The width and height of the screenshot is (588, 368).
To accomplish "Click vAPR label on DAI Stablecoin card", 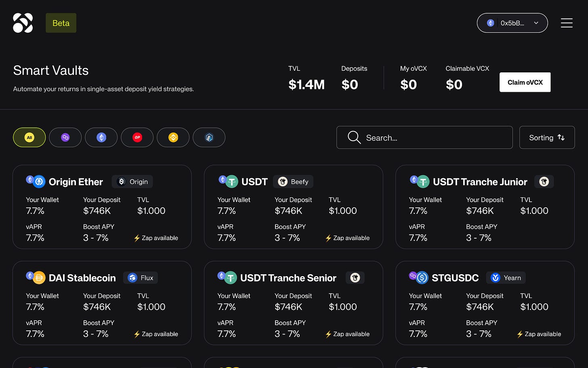I will click(34, 323).
